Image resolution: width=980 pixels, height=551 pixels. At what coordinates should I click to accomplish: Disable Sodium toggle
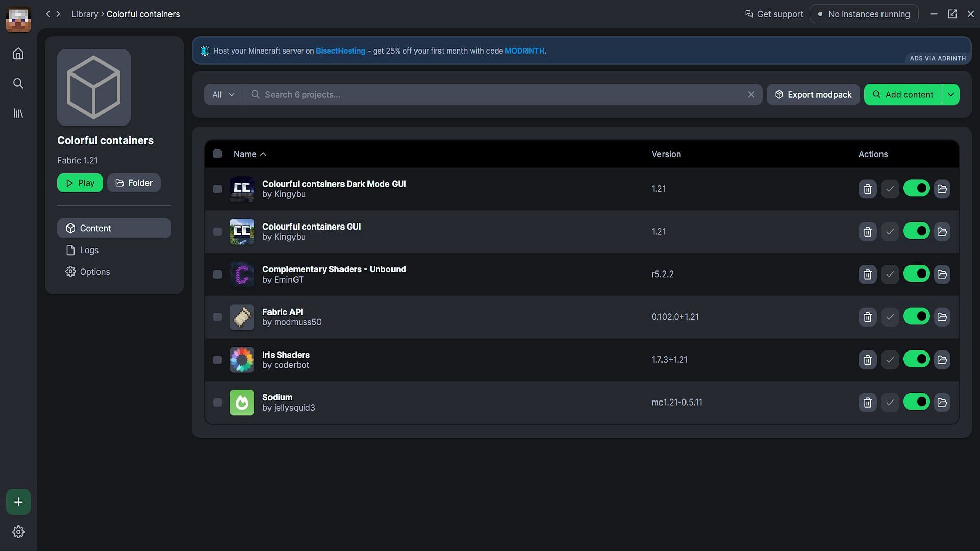[916, 402]
